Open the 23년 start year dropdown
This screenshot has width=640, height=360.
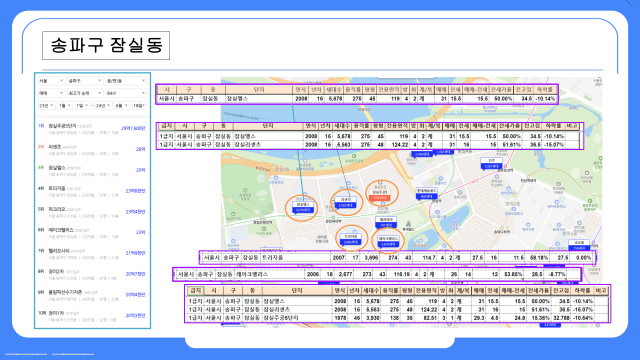[x=46, y=105]
